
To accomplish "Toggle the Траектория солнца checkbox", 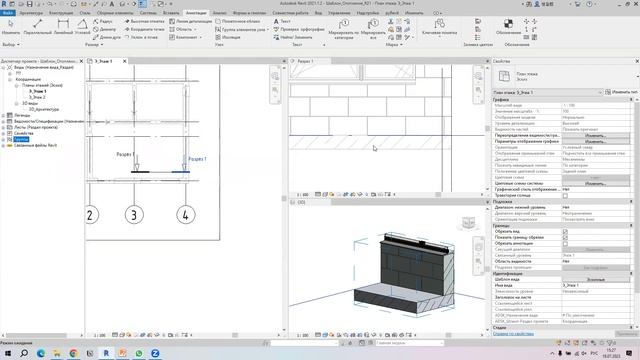I will [565, 196].
